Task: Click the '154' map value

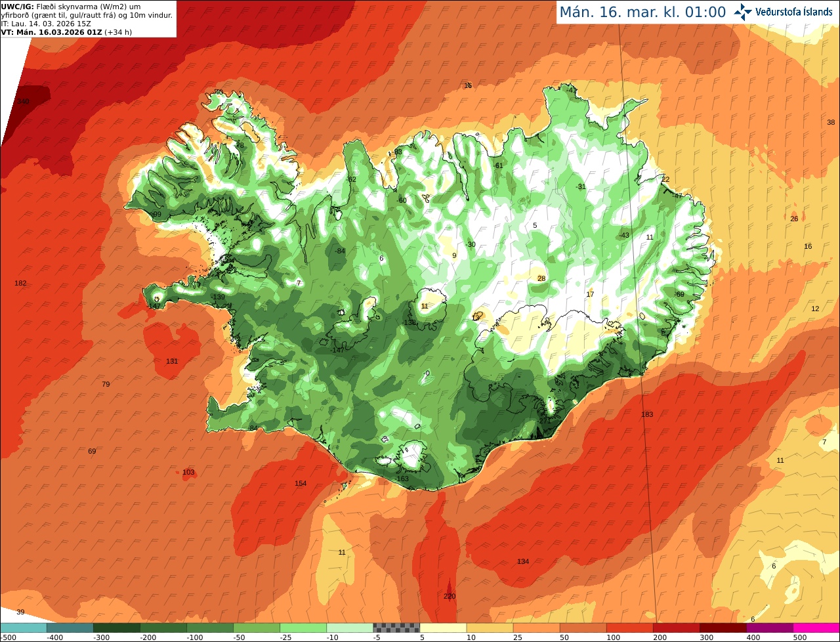Action: coord(301,484)
